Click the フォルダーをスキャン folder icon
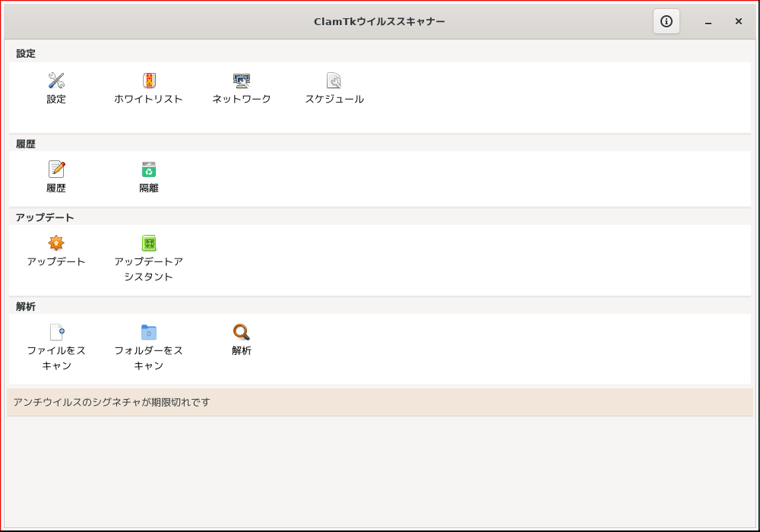The width and height of the screenshot is (760, 532). click(x=149, y=332)
